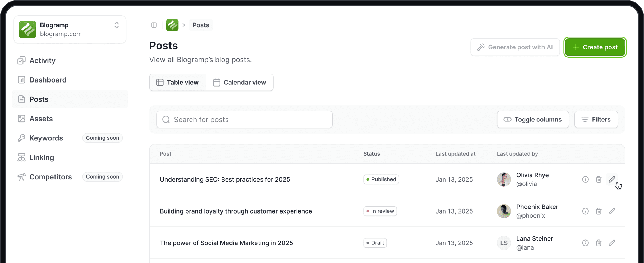Click Generate post with AI button
Screen dimensions: 644x263
pos(515,47)
